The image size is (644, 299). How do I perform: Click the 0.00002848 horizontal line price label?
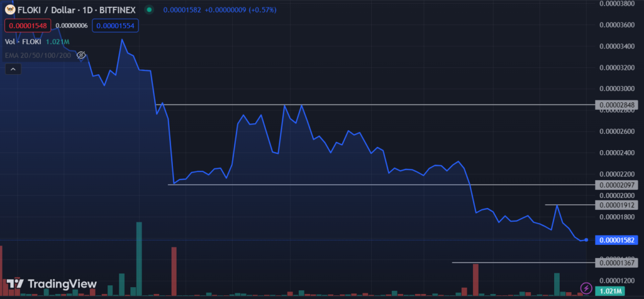click(617, 105)
